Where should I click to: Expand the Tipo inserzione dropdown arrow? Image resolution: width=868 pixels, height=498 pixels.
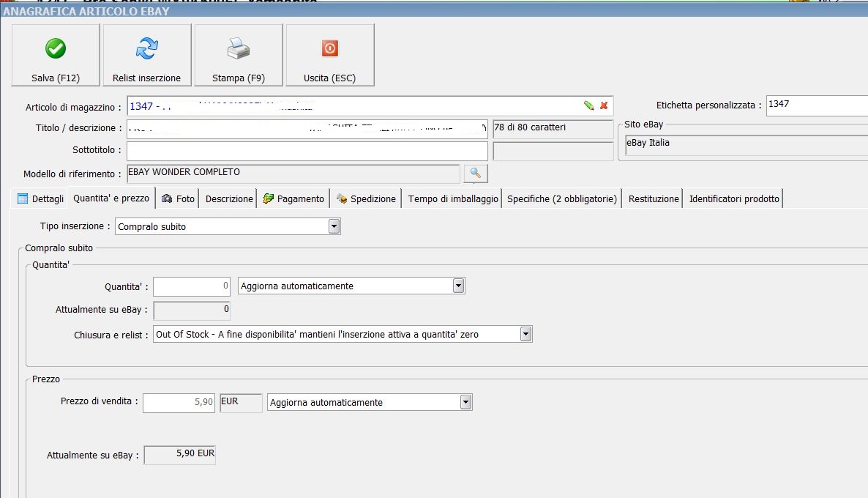point(334,226)
